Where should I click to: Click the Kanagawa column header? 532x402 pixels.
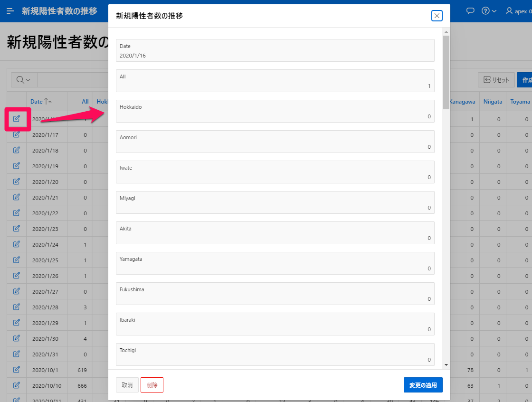pos(463,102)
